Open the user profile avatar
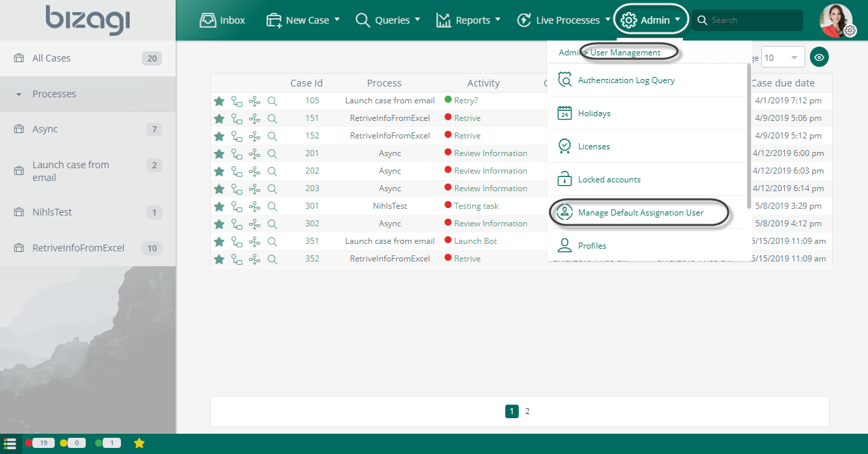This screenshot has width=868, height=454. [836, 20]
